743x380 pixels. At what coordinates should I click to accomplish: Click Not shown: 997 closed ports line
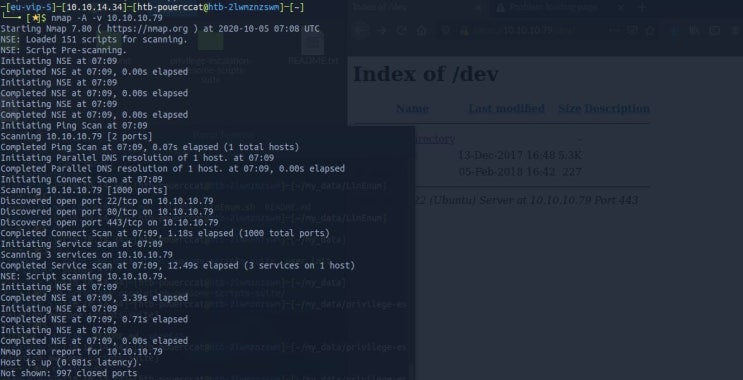[x=69, y=373]
